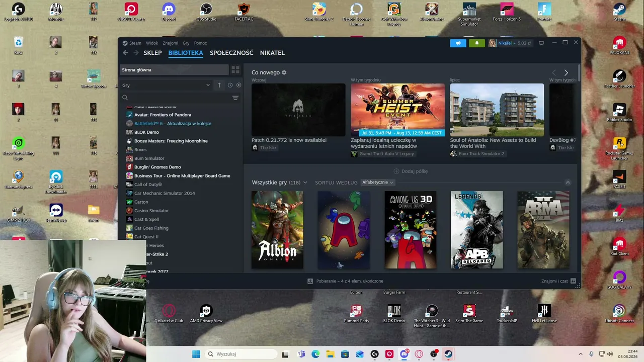
Task: Open the Alfabetycznie sort dropdown
Action: pos(377,183)
